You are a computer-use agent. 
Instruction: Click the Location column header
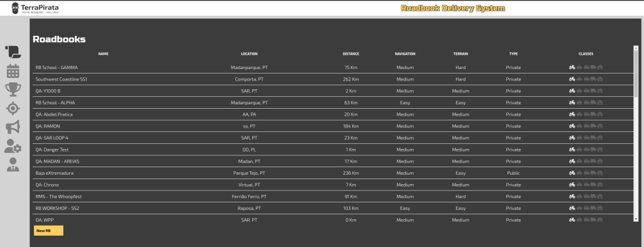click(x=249, y=54)
